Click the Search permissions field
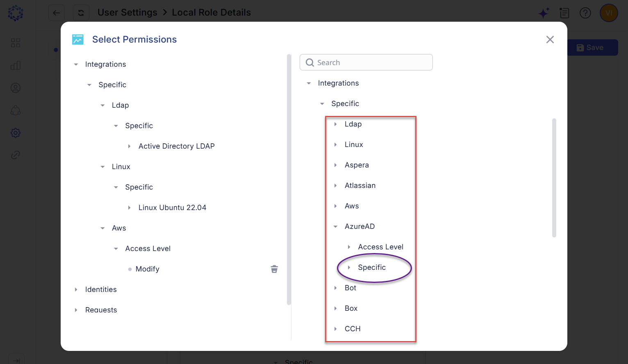Screen dimensions: 628x364 366,62
